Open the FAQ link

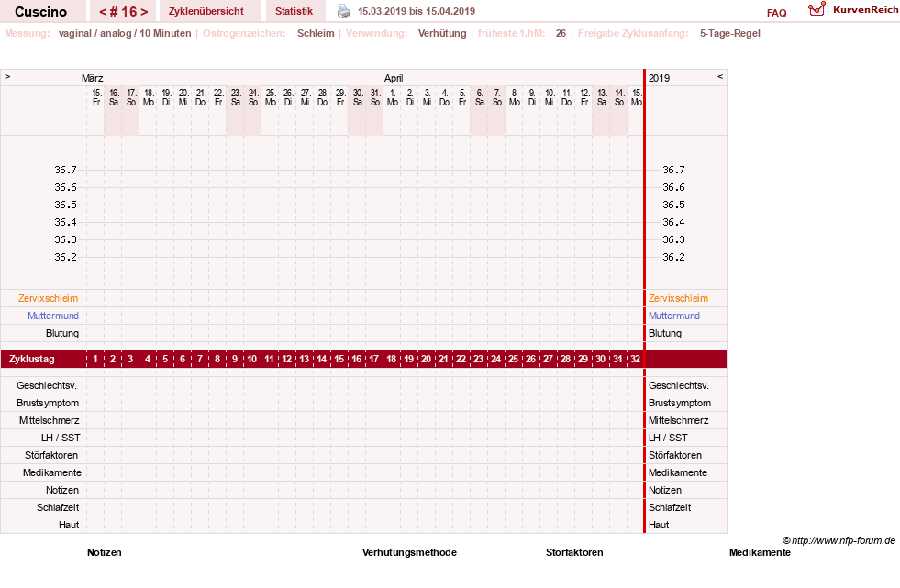[776, 13]
